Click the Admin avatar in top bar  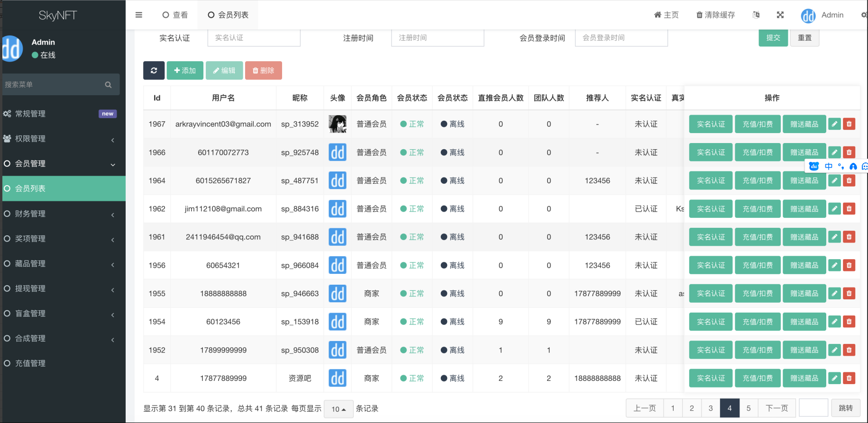click(x=808, y=16)
